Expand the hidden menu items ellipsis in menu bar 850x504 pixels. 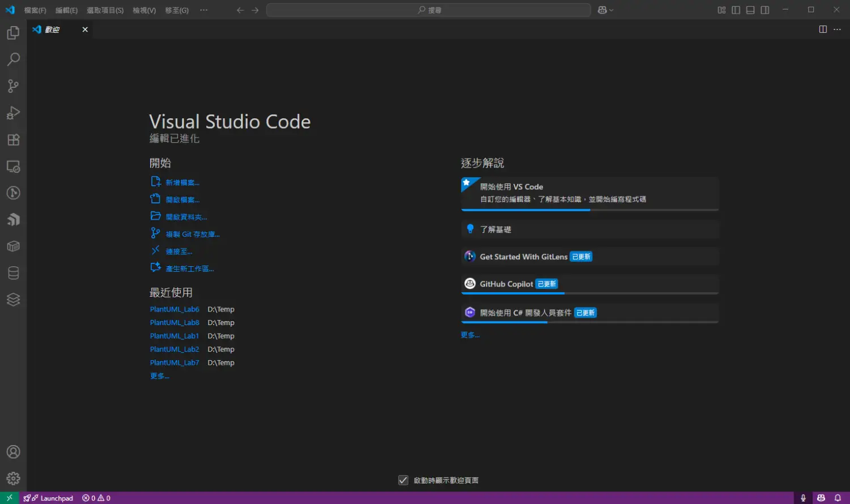point(204,10)
